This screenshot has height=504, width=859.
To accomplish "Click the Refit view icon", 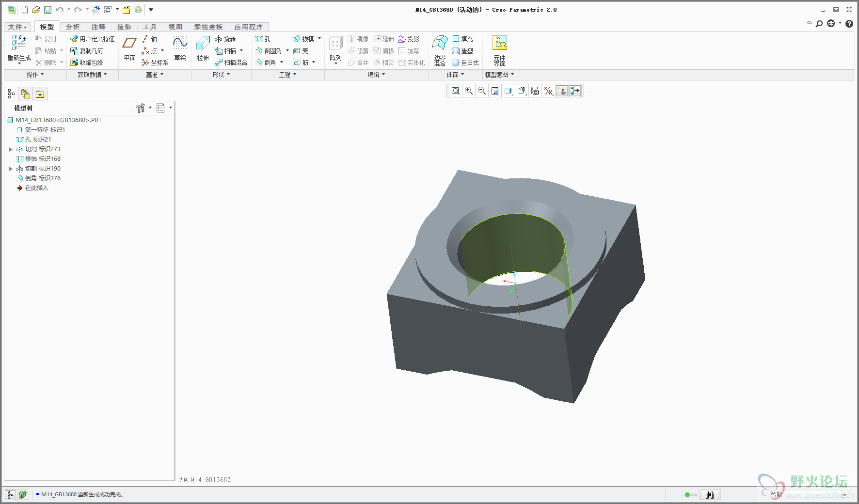I will coord(456,91).
